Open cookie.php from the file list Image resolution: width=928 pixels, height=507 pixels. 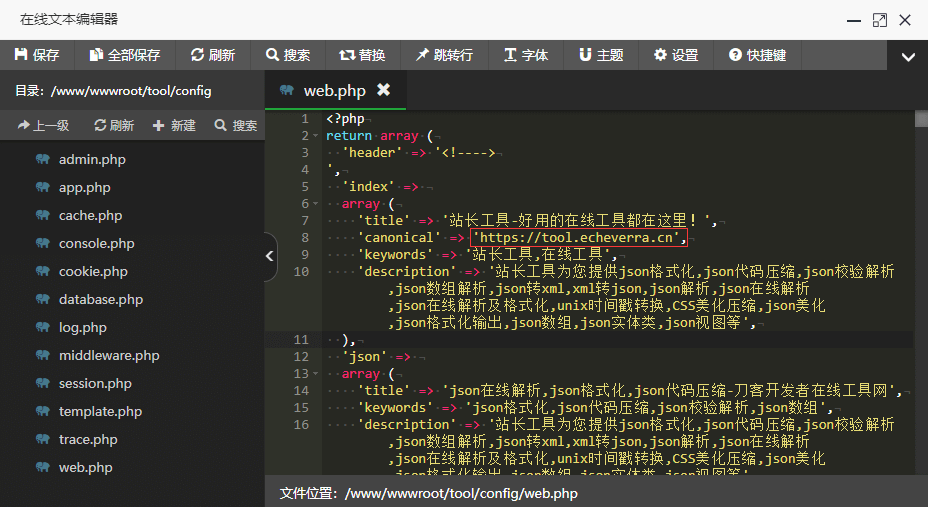[93, 272]
